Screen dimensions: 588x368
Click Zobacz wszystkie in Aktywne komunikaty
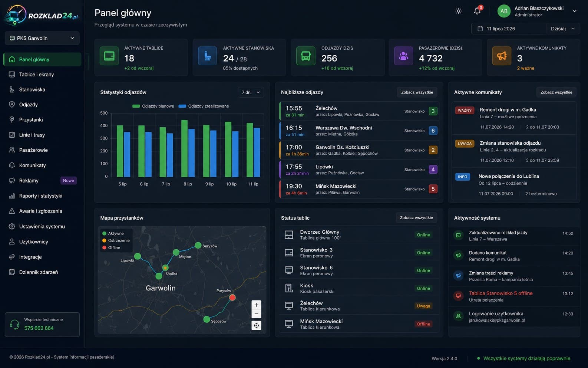coord(556,92)
